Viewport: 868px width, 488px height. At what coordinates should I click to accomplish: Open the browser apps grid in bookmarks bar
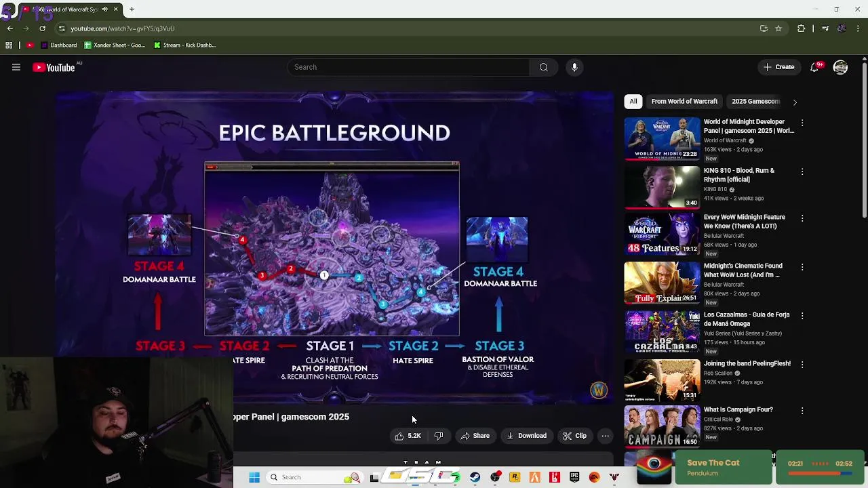tap(9, 45)
